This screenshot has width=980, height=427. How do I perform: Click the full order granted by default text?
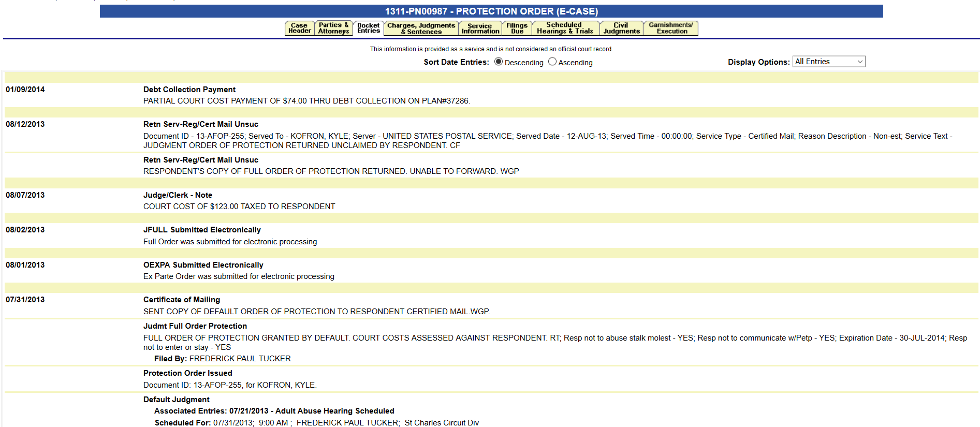click(x=555, y=343)
